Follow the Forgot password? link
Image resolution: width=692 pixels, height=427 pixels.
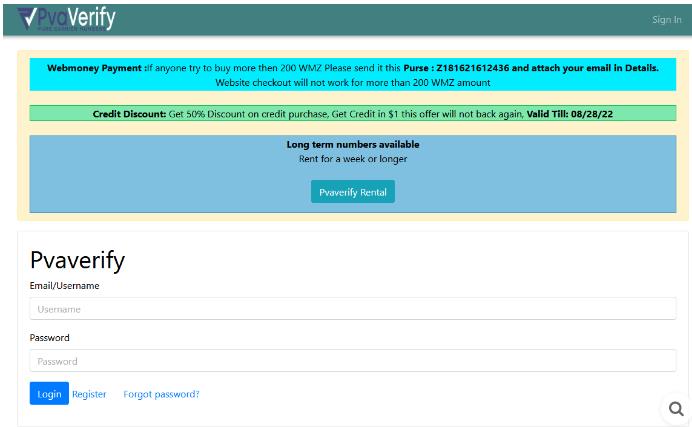point(161,394)
